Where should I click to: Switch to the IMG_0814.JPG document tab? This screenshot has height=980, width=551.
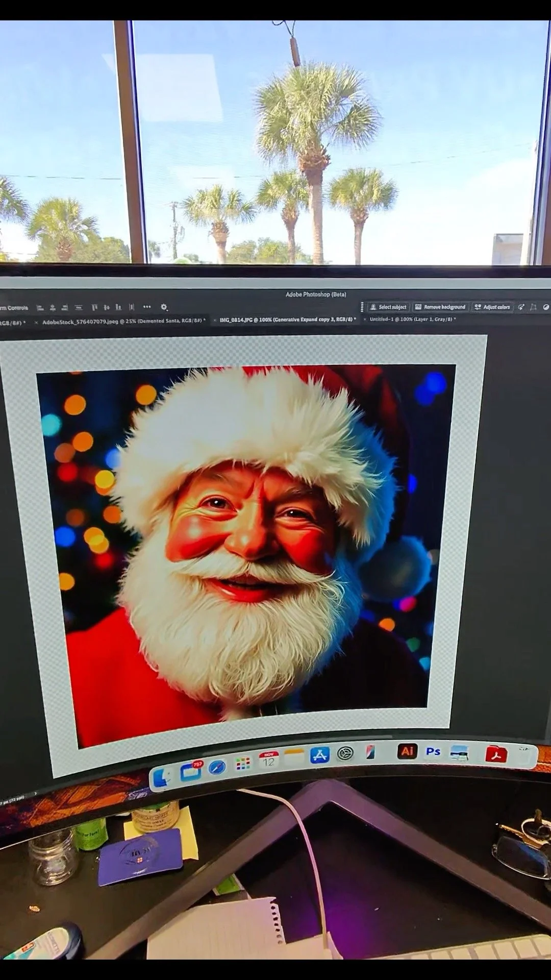click(288, 320)
